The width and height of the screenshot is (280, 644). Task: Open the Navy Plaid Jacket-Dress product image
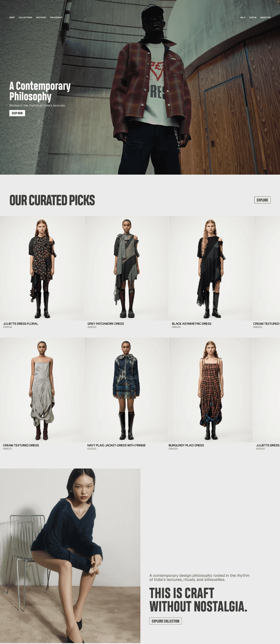click(126, 390)
